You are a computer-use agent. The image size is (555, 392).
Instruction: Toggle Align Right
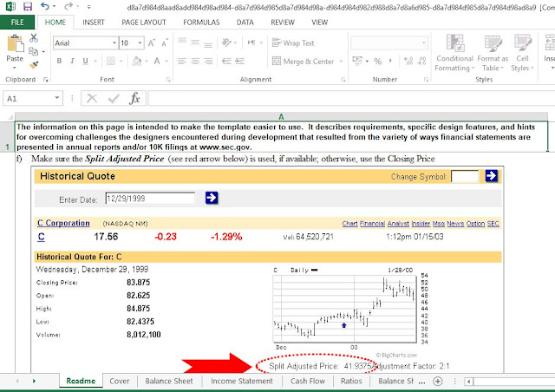[208, 62]
